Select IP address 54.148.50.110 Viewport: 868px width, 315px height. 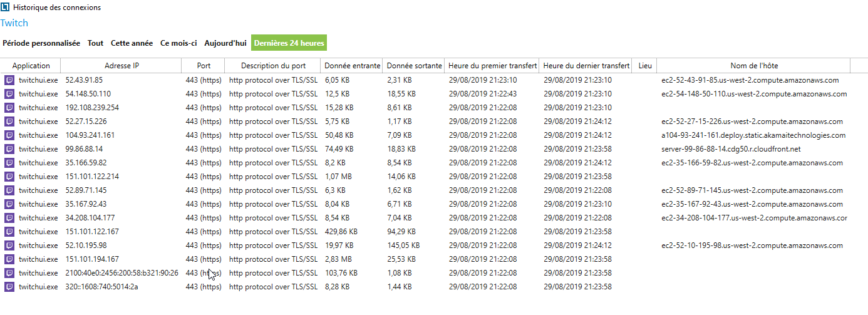88,94
